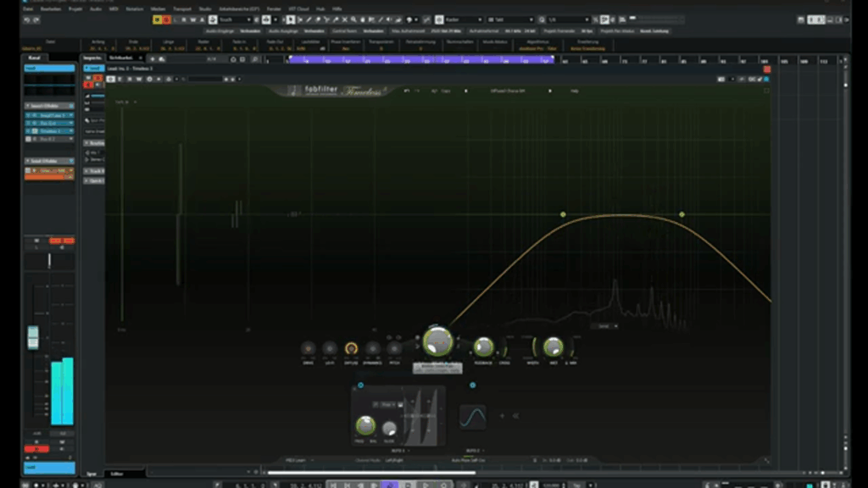Toggle the global Read automation R button
Viewport: 868px width, 488px height.
184,20
